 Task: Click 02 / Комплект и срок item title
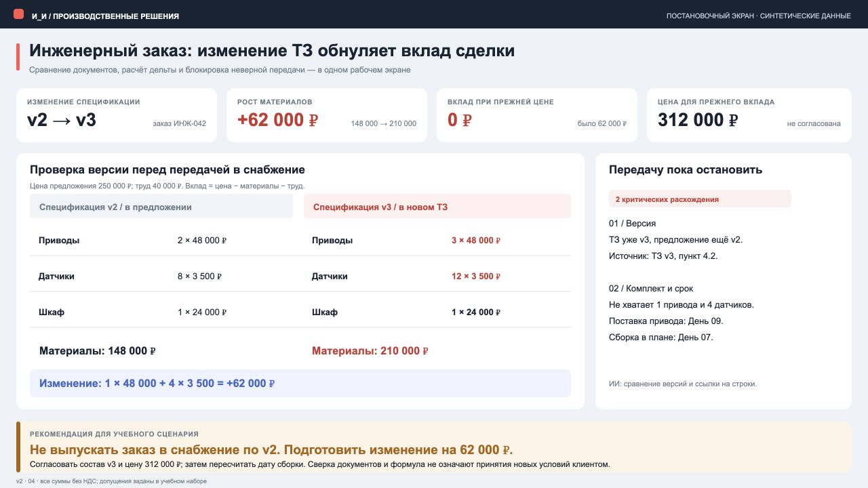(x=651, y=288)
